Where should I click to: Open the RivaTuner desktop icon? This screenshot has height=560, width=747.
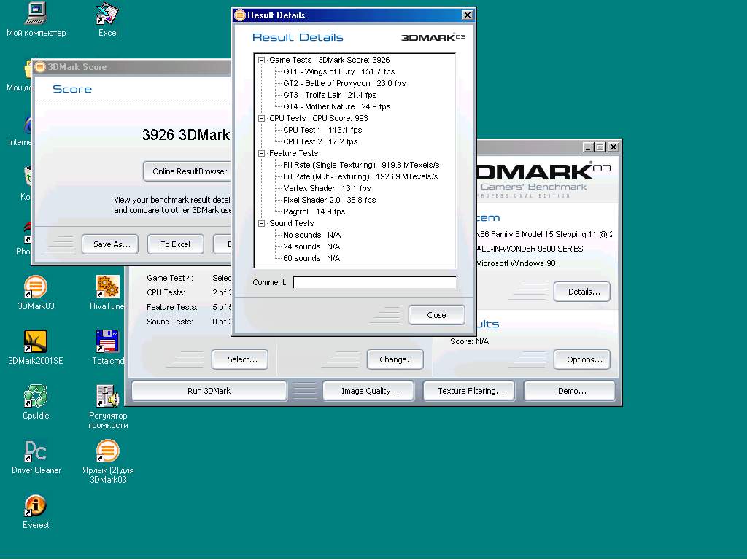click(107, 287)
